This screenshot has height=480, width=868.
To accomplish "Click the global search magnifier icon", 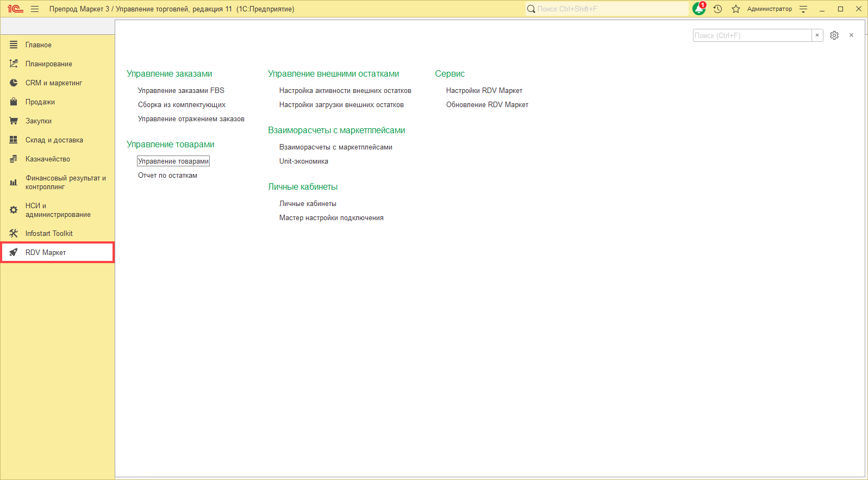I will point(531,9).
